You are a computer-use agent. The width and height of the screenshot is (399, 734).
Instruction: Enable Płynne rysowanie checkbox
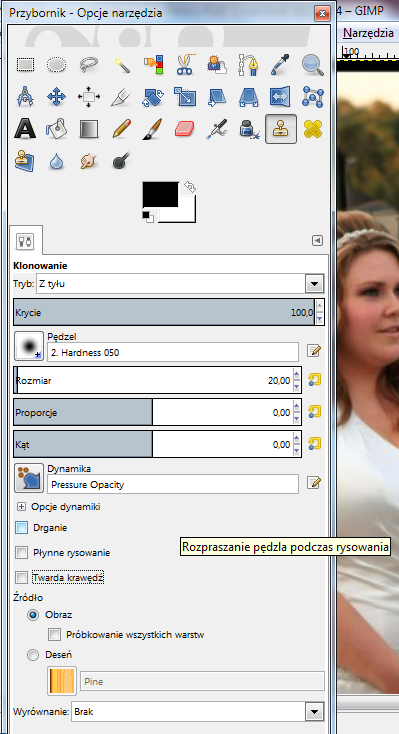(22, 553)
